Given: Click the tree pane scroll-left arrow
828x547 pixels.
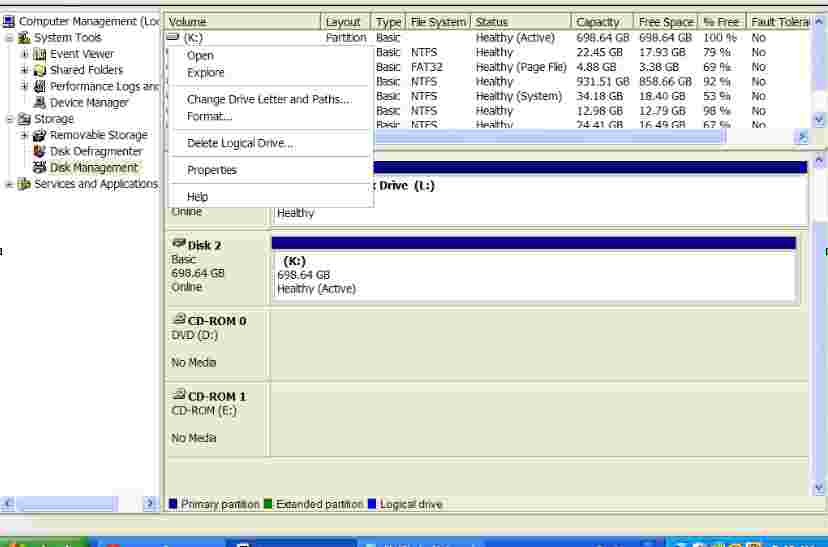Looking at the screenshot, I should pos(7,504).
